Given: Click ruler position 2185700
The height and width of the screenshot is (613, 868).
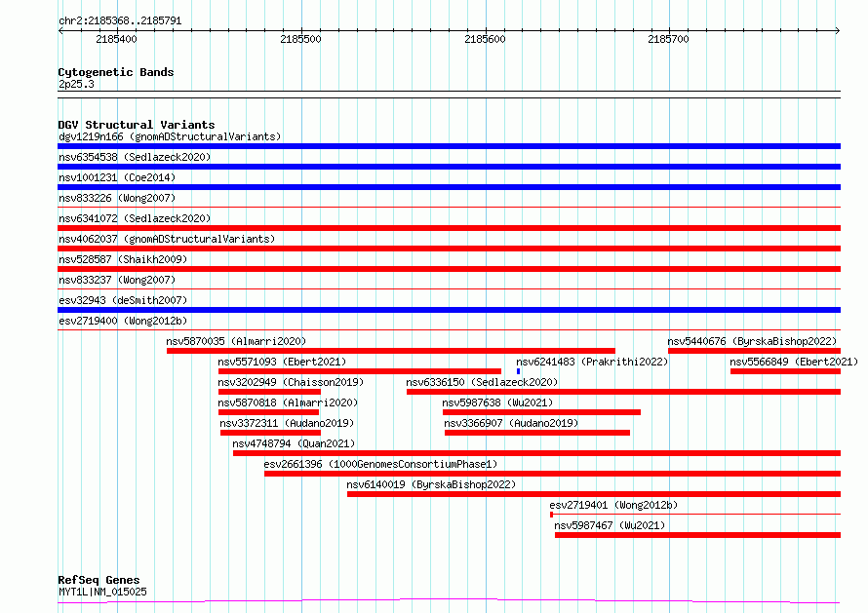Looking at the screenshot, I should pos(669,39).
